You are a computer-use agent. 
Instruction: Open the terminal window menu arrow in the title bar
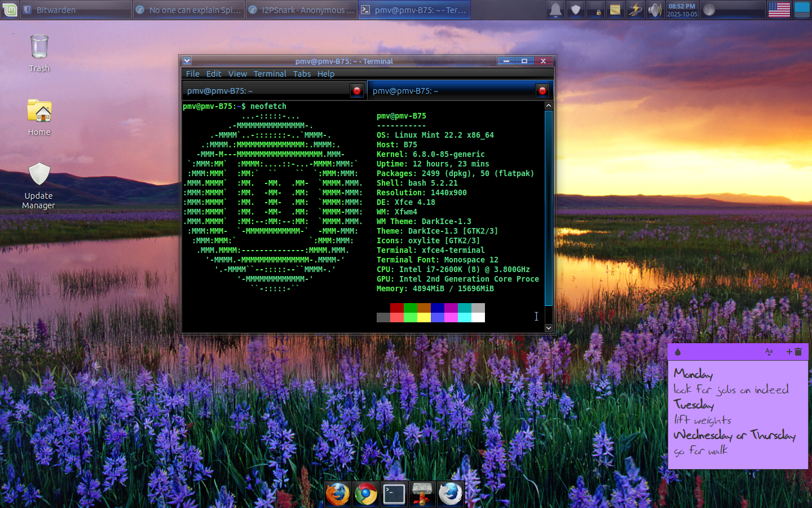coord(187,61)
